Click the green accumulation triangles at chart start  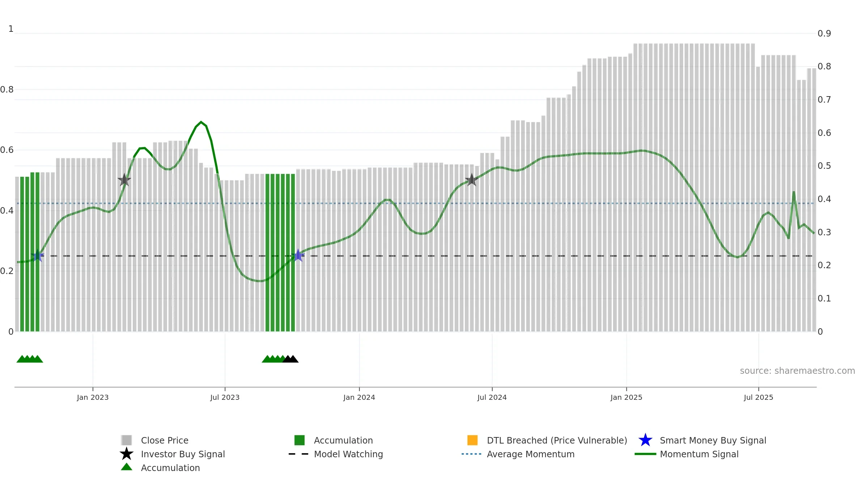(30, 359)
